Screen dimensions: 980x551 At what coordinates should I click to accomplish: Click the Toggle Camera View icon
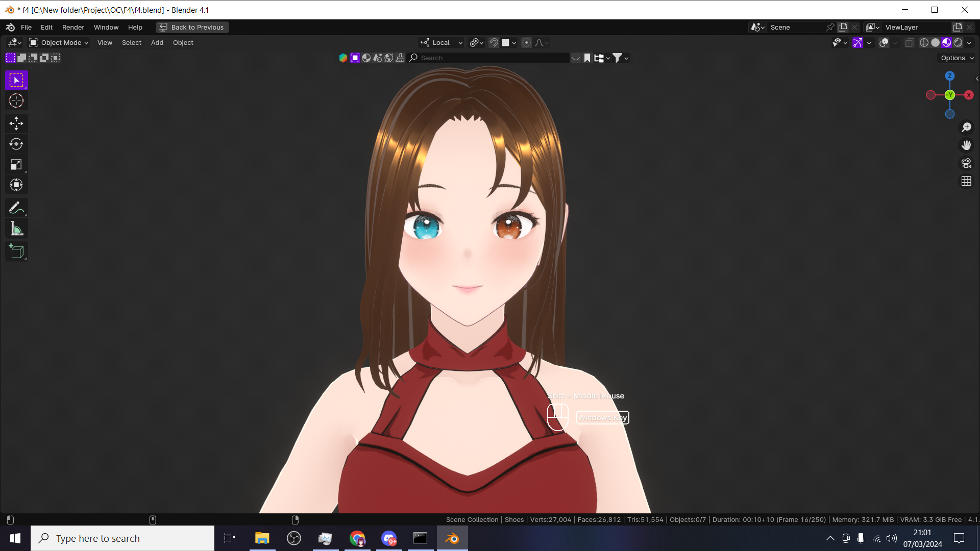pos(966,163)
